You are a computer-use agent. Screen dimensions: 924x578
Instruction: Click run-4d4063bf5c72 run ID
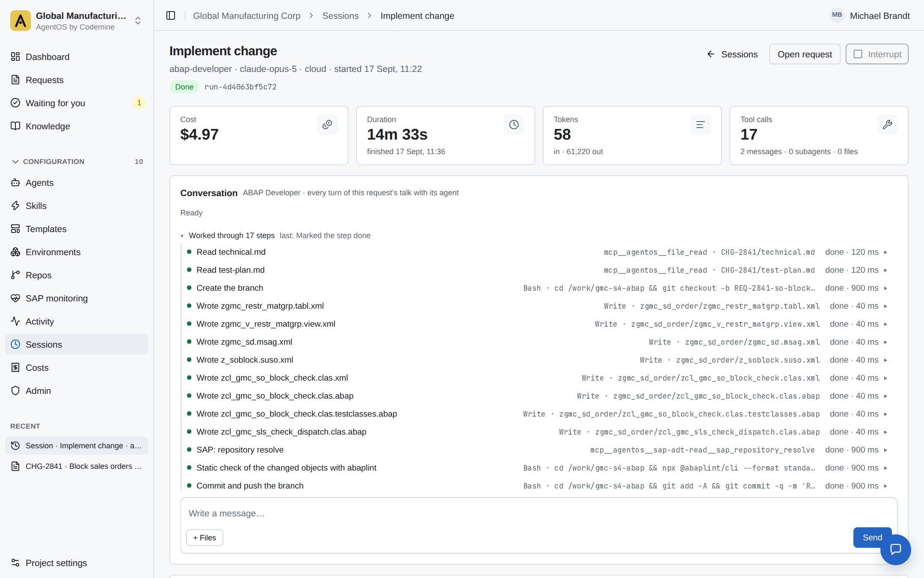[240, 87]
